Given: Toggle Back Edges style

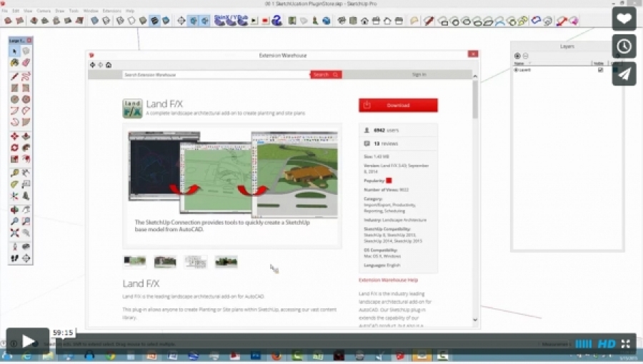Looking at the screenshot, I should [x=106, y=21].
